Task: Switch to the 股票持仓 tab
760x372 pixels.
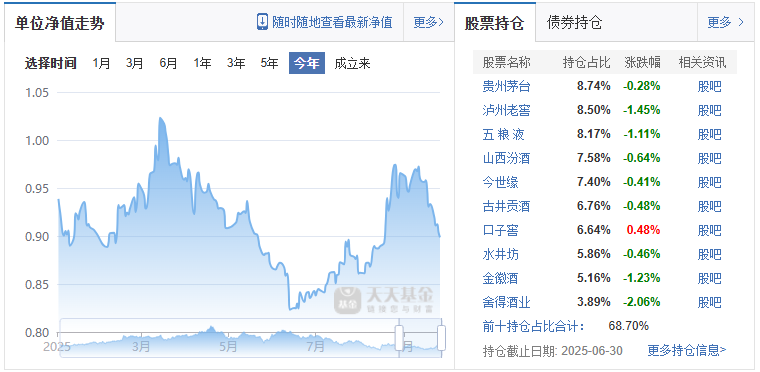Action: [494, 23]
